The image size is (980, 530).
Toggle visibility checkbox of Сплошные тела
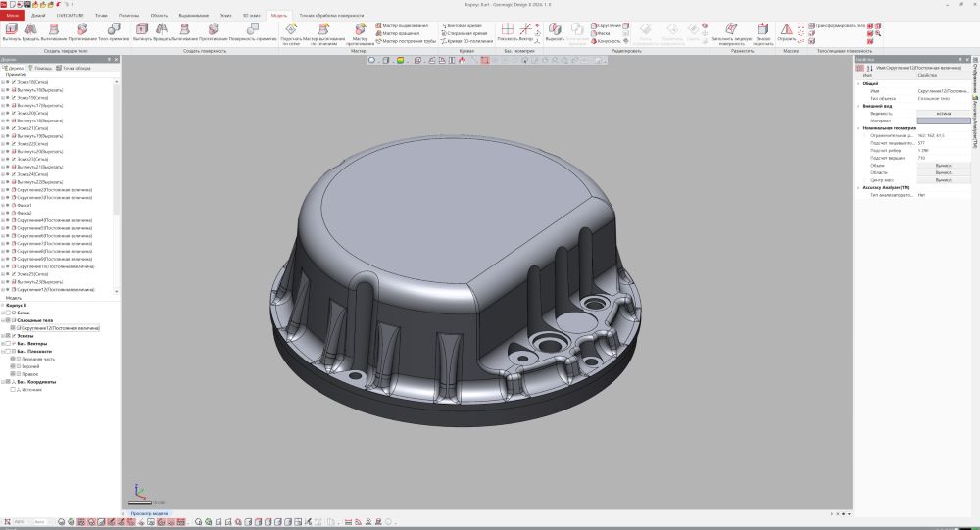pos(8,320)
